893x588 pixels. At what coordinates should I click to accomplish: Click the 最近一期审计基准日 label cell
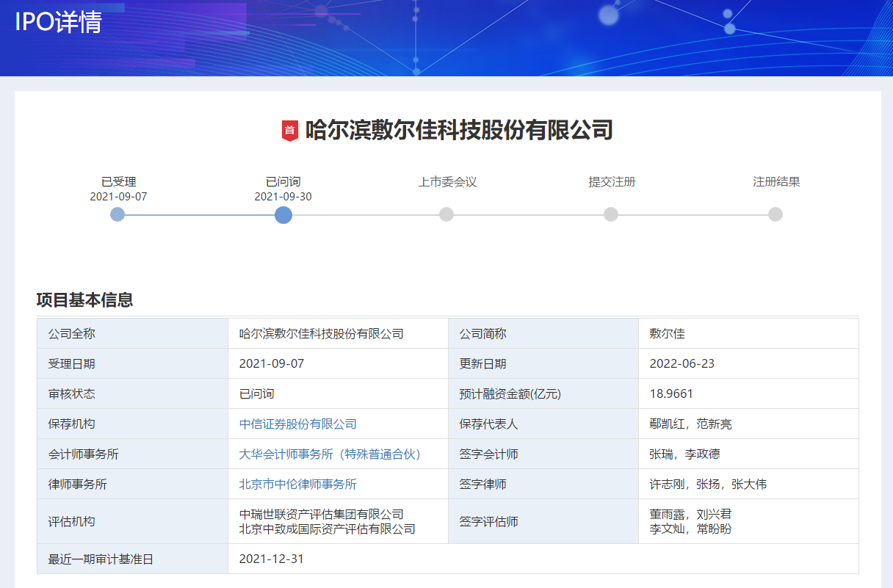[x=132, y=559]
